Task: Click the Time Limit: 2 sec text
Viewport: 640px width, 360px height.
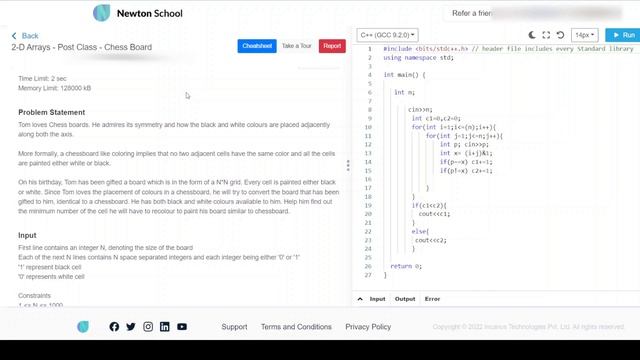Action: (x=42, y=78)
